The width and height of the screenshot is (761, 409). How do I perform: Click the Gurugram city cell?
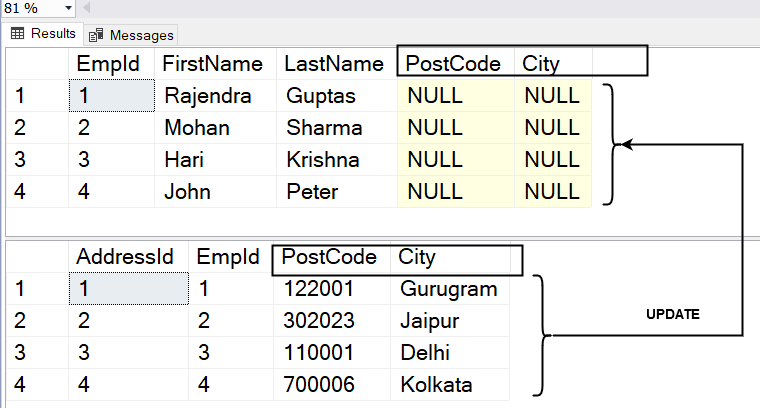[x=448, y=289]
